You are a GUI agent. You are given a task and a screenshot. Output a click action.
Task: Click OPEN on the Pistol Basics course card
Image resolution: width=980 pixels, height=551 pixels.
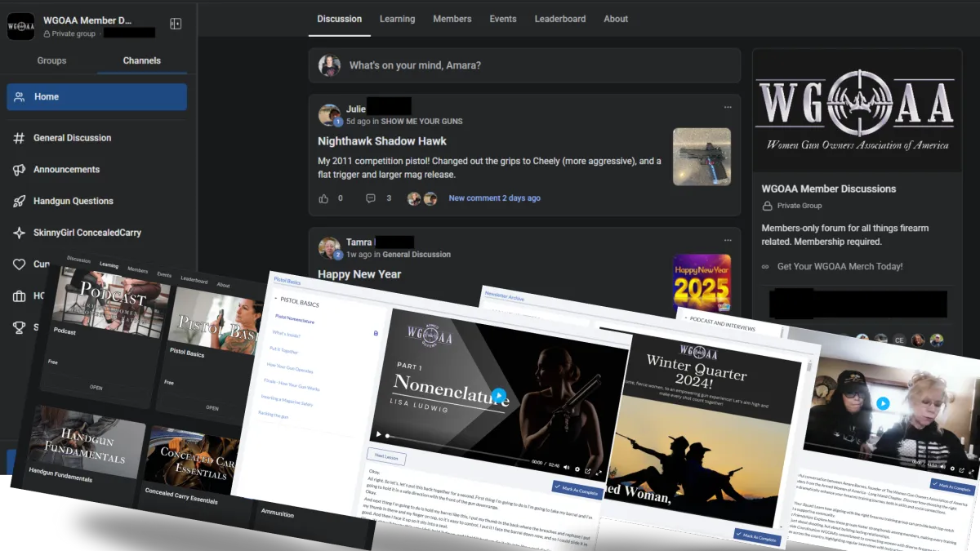[212, 407]
